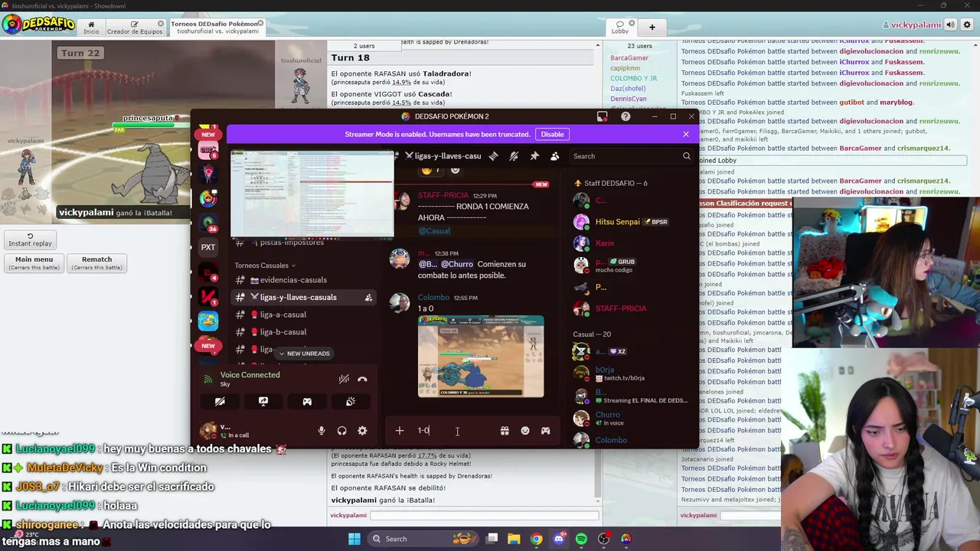This screenshot has height=551, width=980.
Task: Open server with 36 badge in sidebar
Action: coord(208,223)
